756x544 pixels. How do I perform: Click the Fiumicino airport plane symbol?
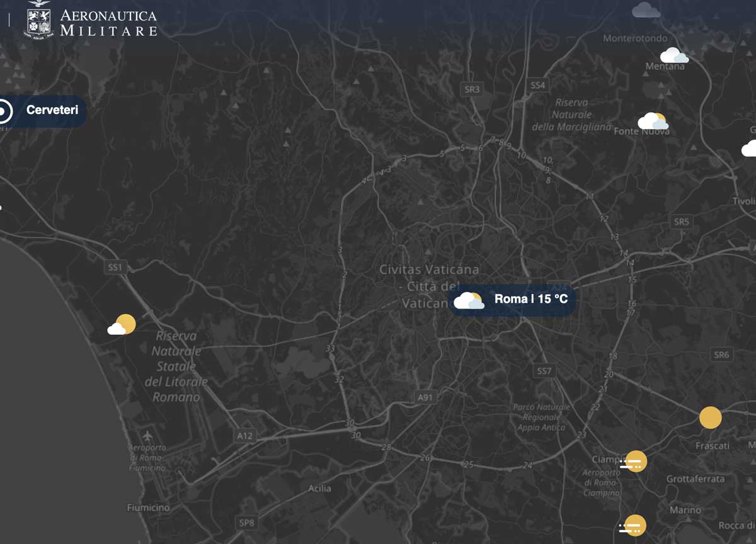(x=147, y=436)
